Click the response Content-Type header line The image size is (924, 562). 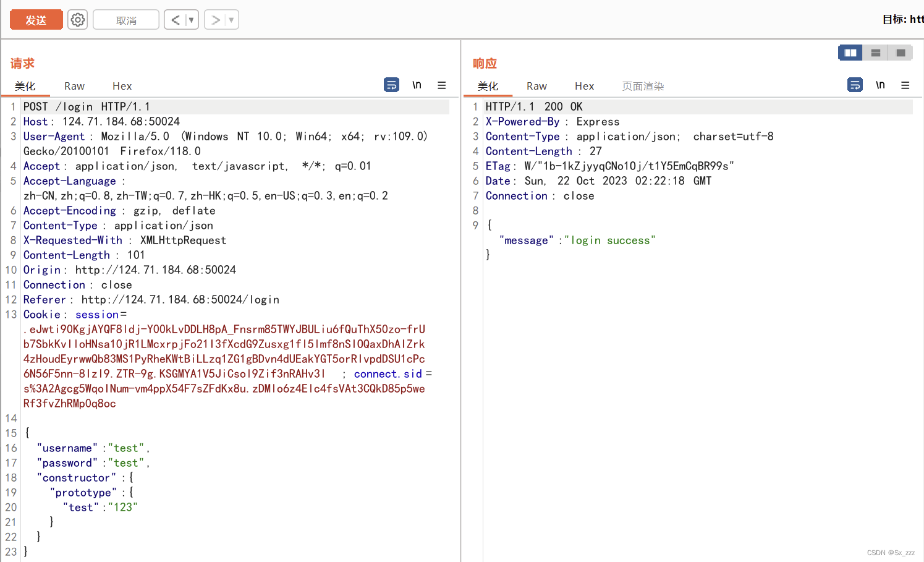pos(629,137)
